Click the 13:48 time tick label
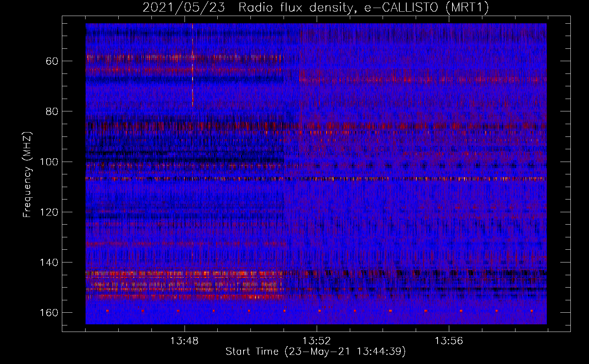Screen dimensions: 589x364 pos(184,341)
